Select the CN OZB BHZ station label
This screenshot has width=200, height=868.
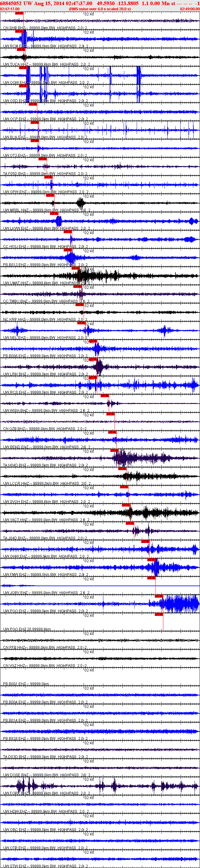[45, 428]
